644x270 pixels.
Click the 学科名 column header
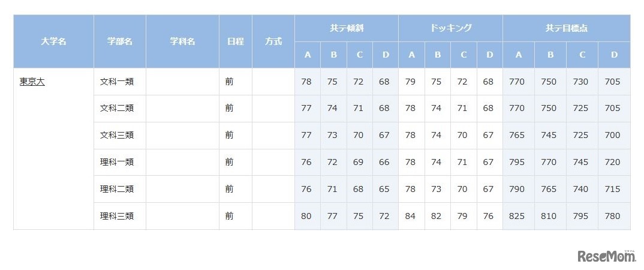click(182, 42)
